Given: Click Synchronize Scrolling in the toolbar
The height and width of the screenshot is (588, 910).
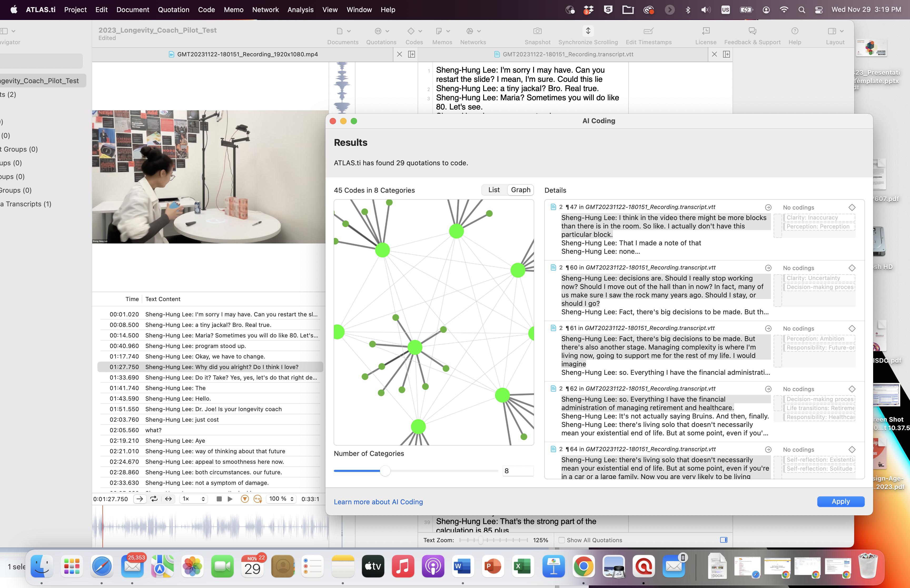Looking at the screenshot, I should 588,31.
